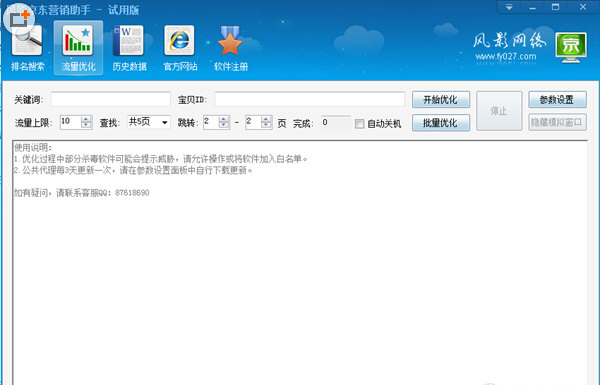Click the green 京 monitor logo

tap(571, 48)
